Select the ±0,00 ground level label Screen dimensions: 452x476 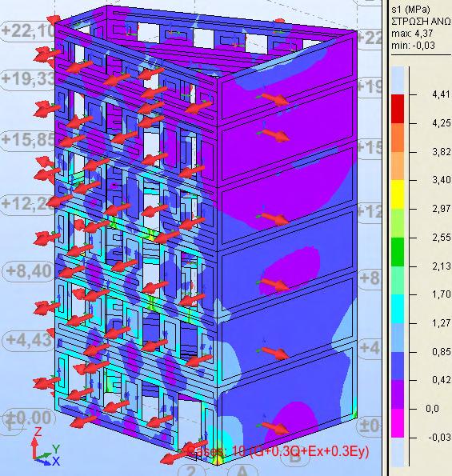pyautogui.click(x=28, y=418)
